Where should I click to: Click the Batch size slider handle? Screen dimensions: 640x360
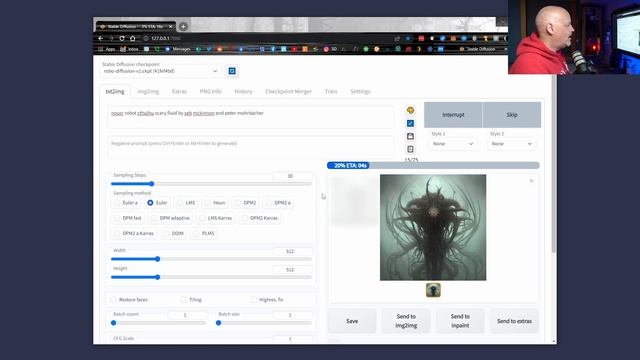click(x=219, y=323)
